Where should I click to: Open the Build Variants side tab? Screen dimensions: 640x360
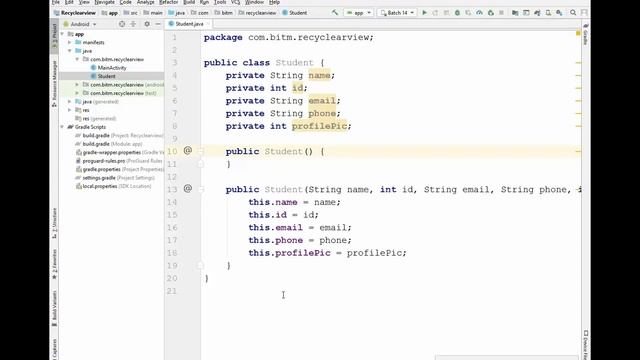54,308
